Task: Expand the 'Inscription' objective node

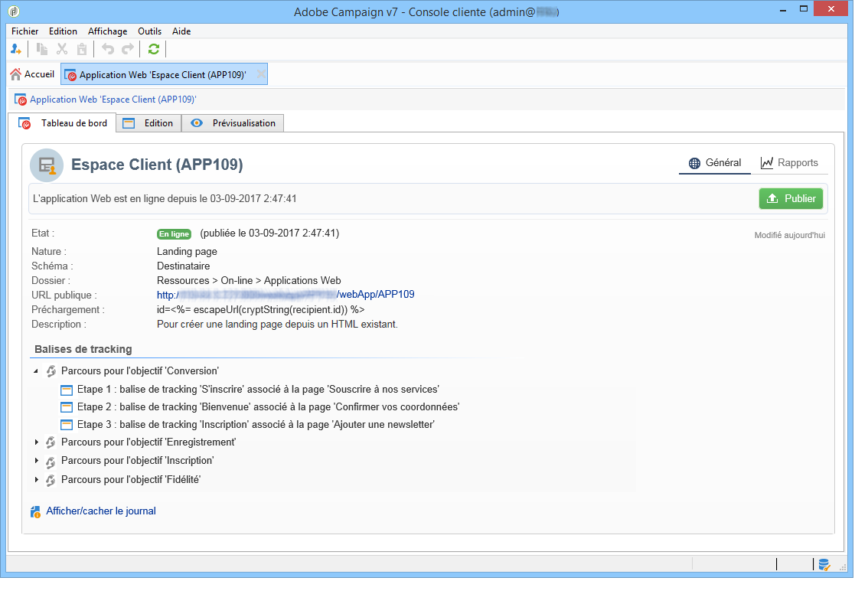Action: 37,461
